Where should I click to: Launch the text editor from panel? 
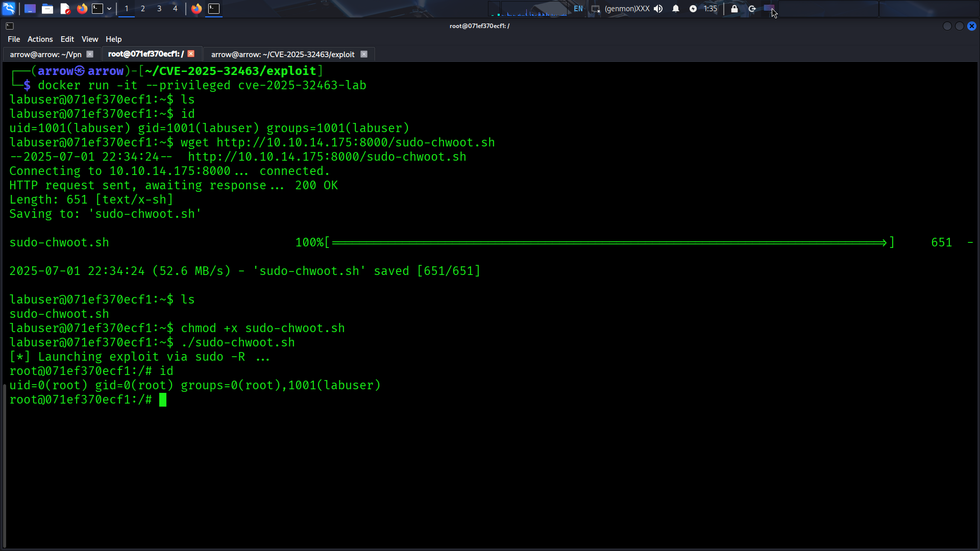pyautogui.click(x=65, y=9)
